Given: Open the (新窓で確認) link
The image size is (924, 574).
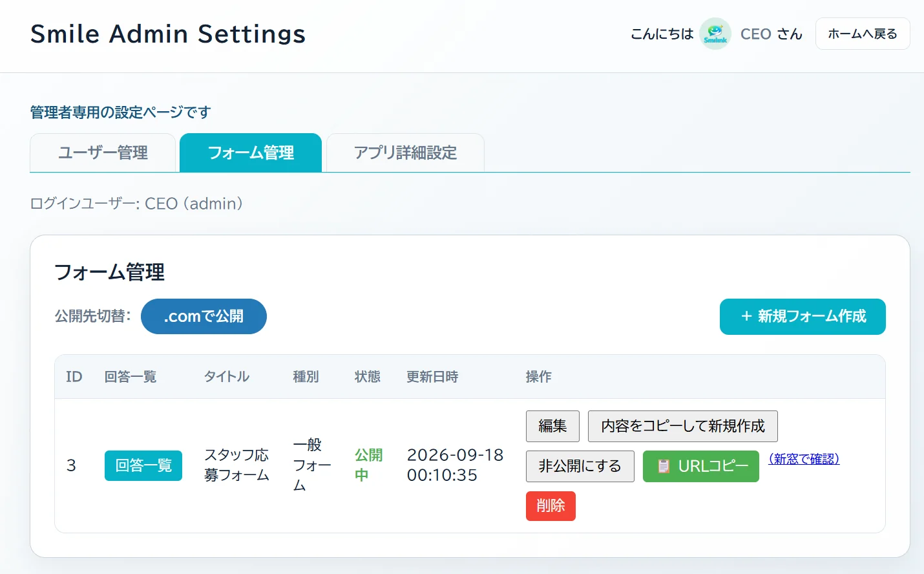Looking at the screenshot, I should [804, 459].
